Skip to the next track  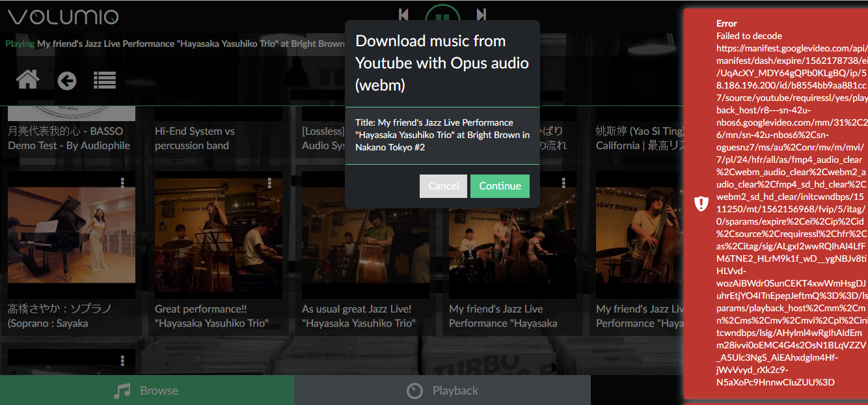click(481, 14)
